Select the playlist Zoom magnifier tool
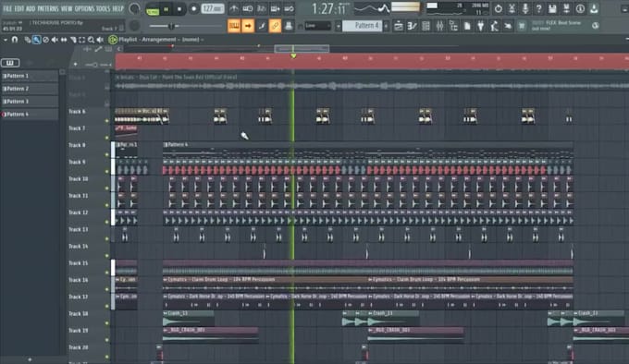629x364 pixels. (91, 40)
